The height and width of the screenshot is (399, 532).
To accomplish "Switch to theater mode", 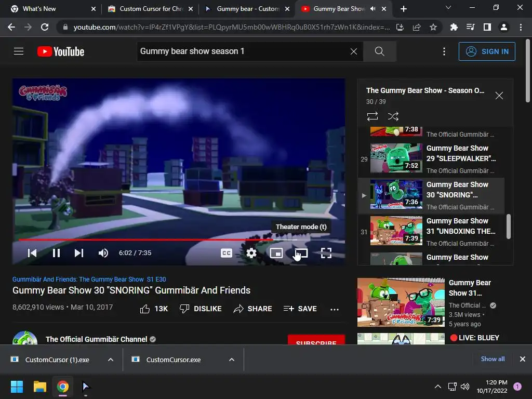I will (301, 253).
